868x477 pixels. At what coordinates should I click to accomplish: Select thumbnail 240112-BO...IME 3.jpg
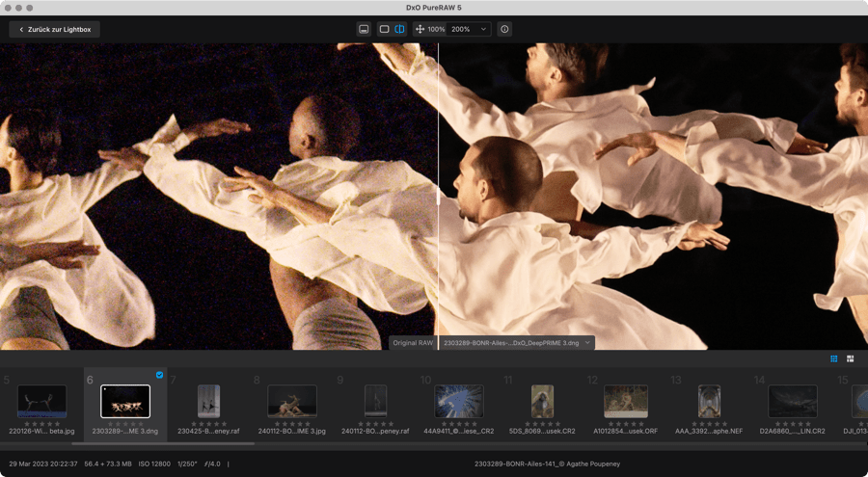(292, 401)
